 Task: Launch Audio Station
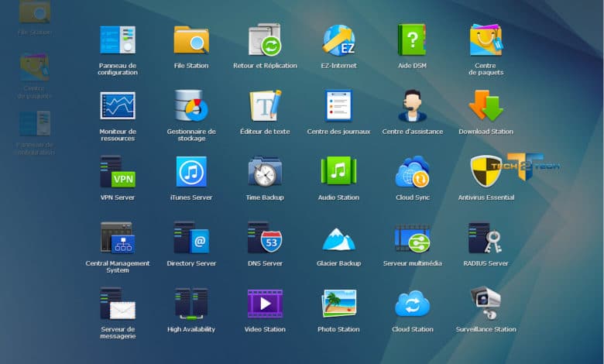(x=338, y=171)
